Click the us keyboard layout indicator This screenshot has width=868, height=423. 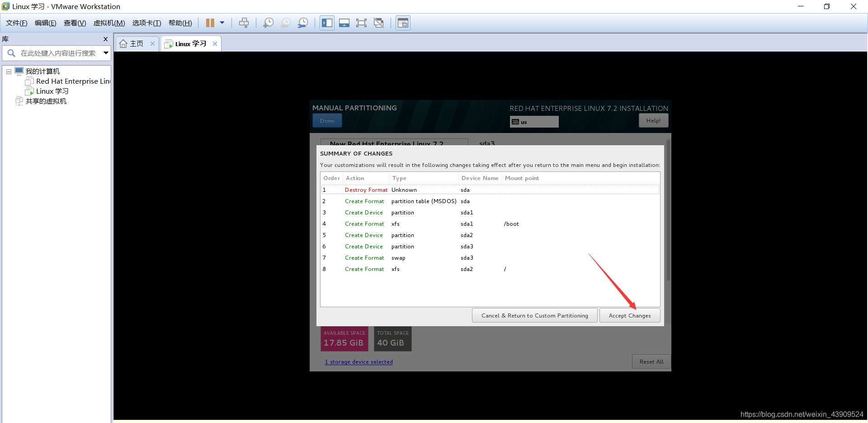tap(534, 122)
